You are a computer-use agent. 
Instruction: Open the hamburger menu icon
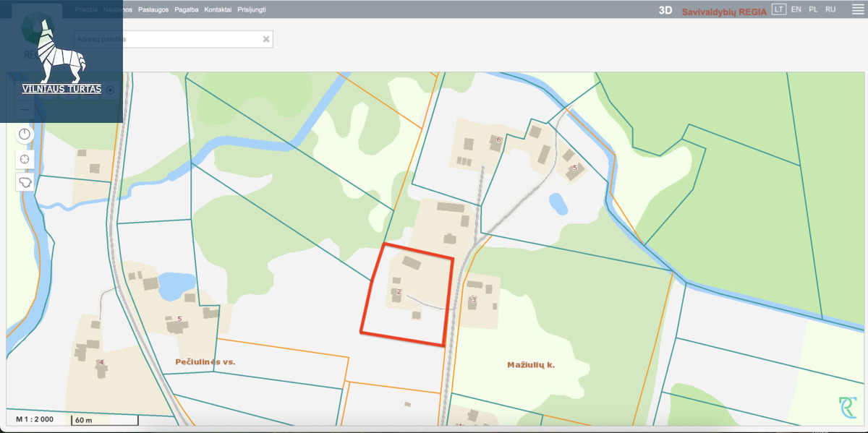click(x=858, y=9)
